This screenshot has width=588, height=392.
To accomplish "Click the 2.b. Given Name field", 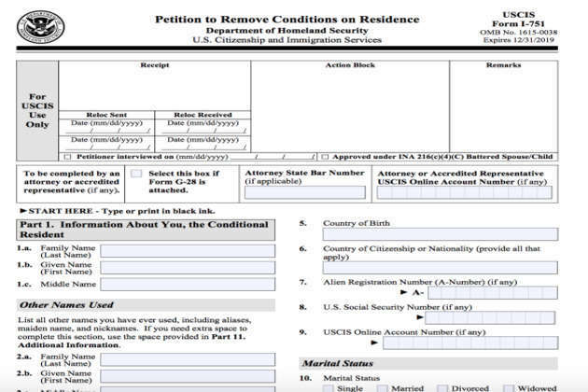I will (x=188, y=376).
